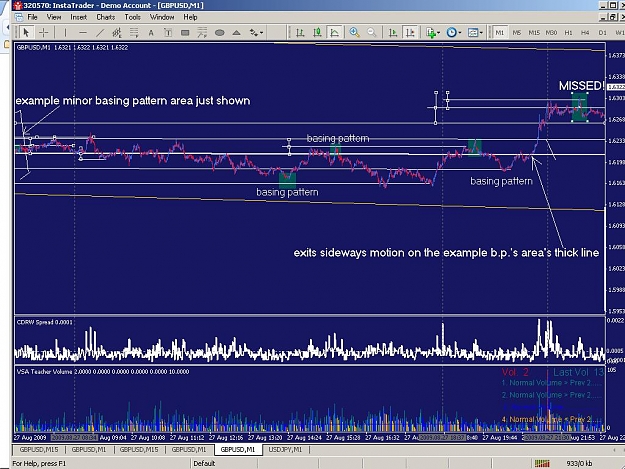Switch to H1 timeframe
Image resolution: width=625 pixels, height=469 pixels.
(x=568, y=33)
